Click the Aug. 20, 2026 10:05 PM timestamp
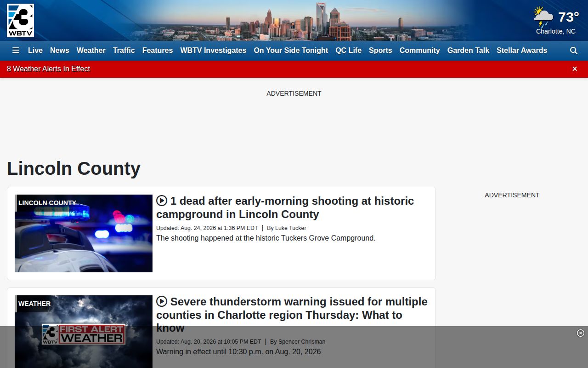The height and width of the screenshot is (368, 588). click(209, 342)
